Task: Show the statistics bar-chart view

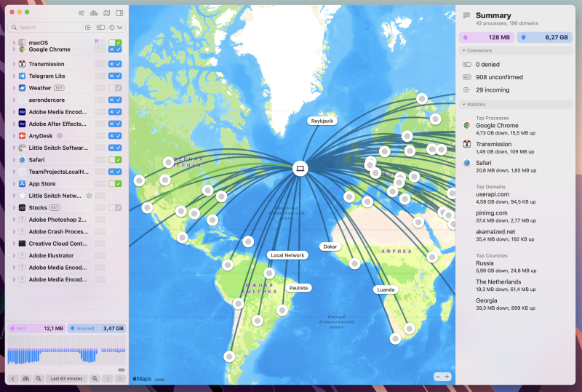Action: point(94,13)
